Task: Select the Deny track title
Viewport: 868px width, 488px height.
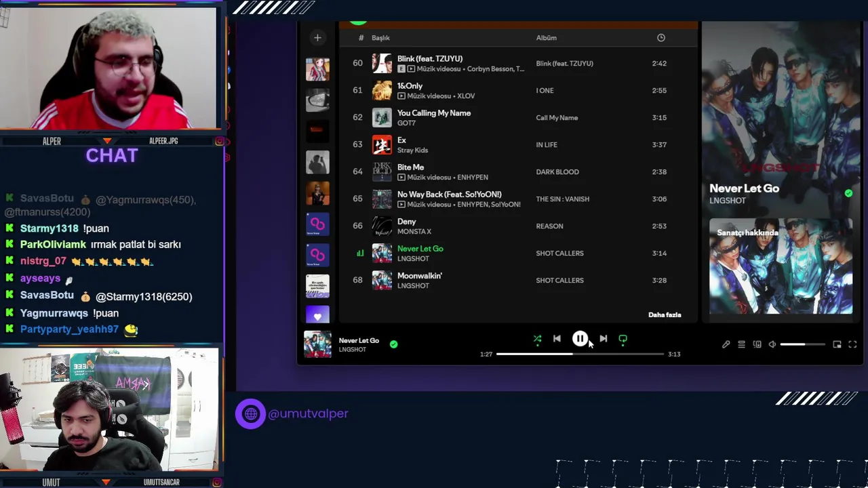Action: [406, 222]
